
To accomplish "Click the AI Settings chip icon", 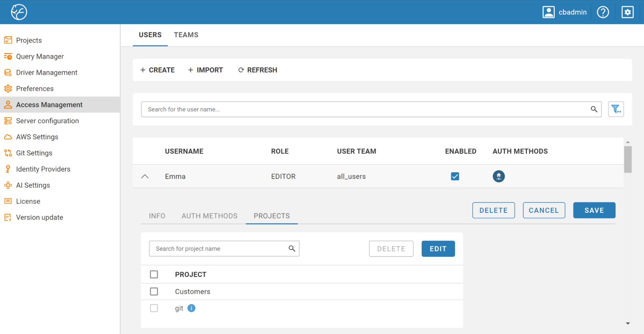I will click(8, 185).
